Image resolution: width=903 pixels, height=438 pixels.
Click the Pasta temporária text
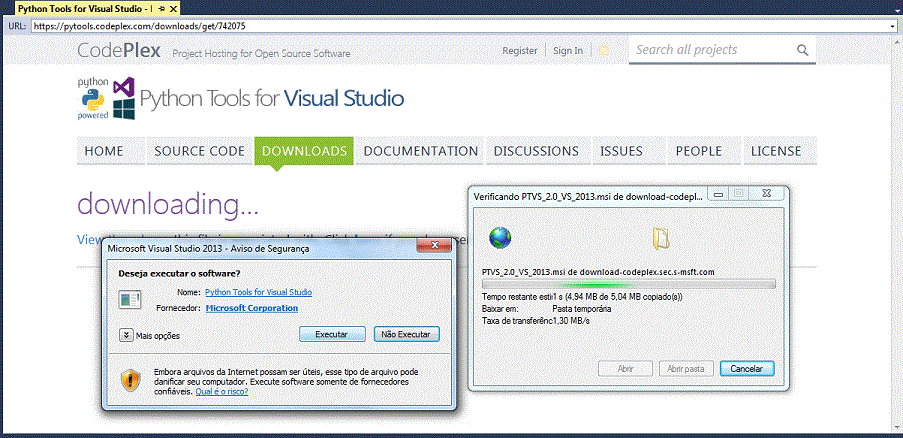click(x=582, y=309)
